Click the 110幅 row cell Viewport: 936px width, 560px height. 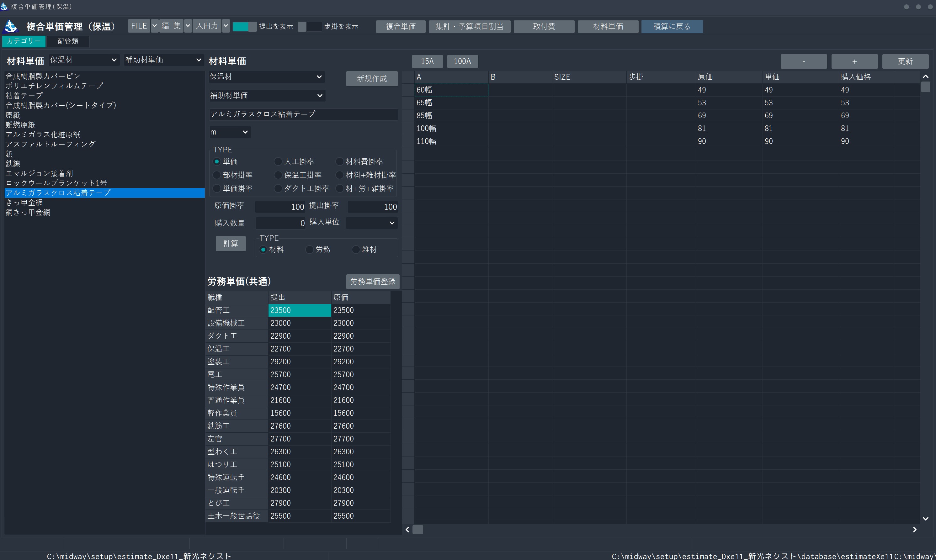coord(451,141)
